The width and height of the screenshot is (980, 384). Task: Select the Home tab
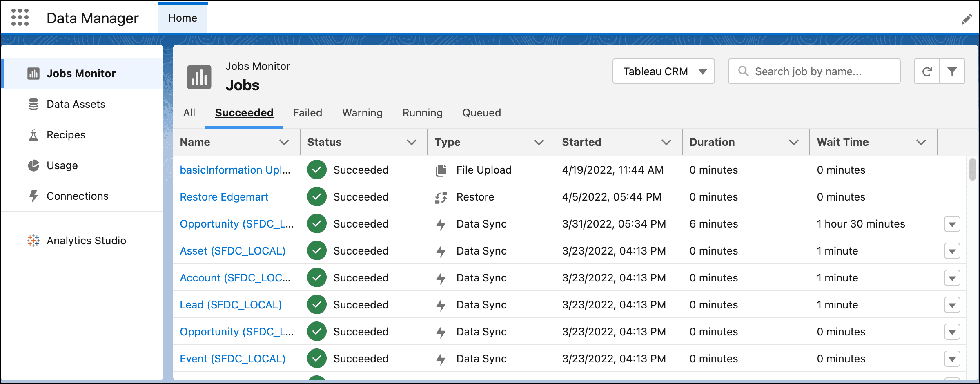tap(183, 18)
